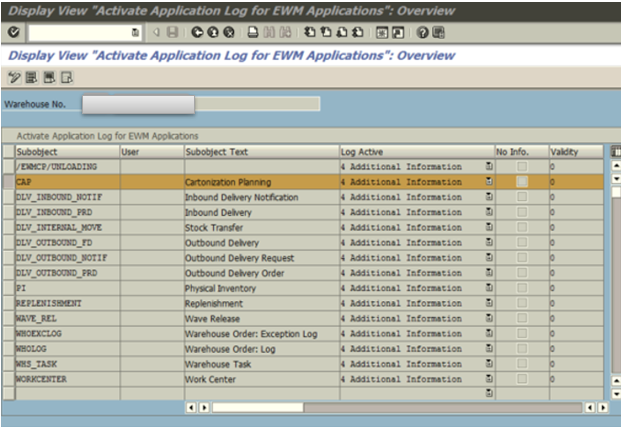Screen dimensions: 621x429
Task: Open Log Active dropdown for REPLENISHMENT row
Action: pyautogui.click(x=489, y=303)
